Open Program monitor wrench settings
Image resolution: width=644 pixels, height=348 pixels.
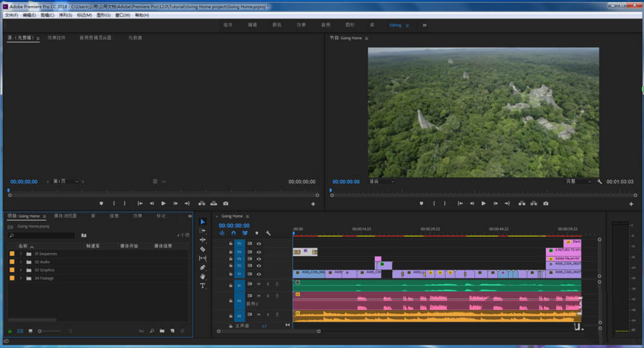(x=600, y=181)
